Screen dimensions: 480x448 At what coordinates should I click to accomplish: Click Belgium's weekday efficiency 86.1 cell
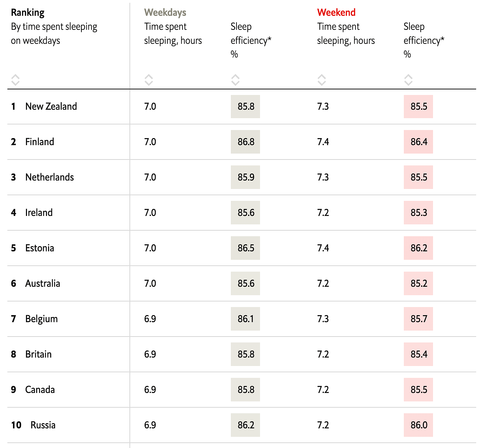coord(246,319)
